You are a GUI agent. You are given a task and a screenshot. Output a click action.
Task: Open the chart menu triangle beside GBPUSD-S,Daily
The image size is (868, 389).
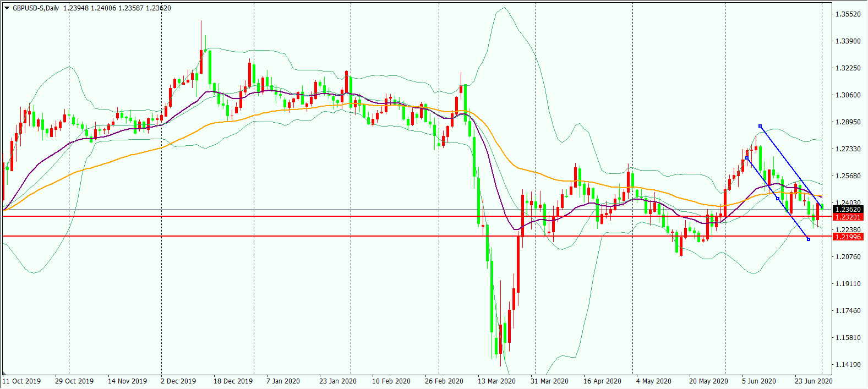7,8
